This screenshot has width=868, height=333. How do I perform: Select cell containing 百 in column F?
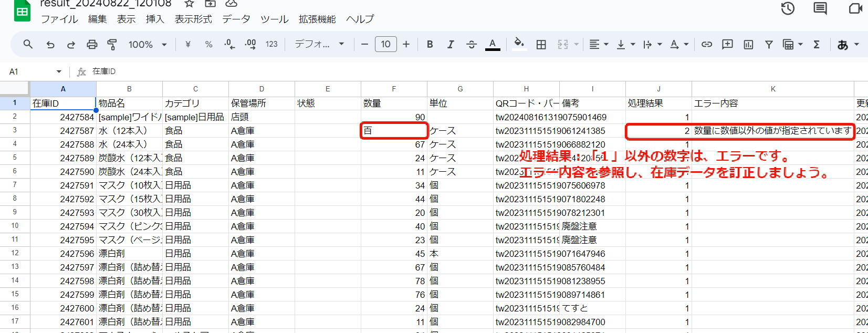point(394,131)
